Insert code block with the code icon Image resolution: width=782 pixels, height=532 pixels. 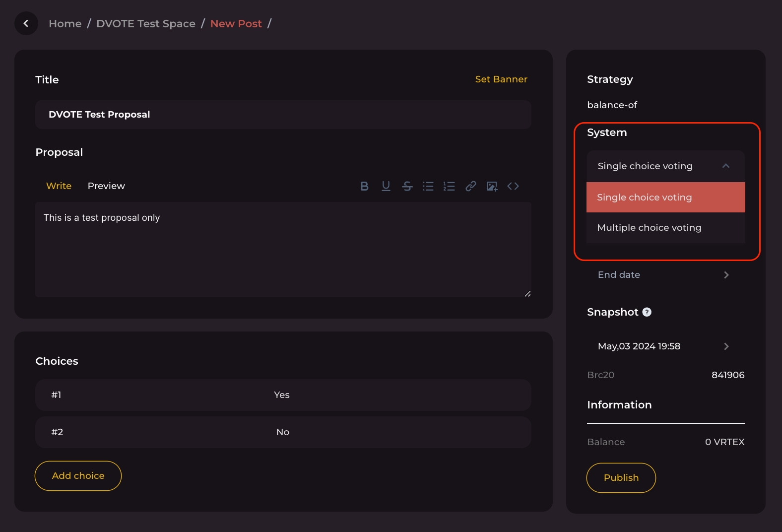click(513, 186)
